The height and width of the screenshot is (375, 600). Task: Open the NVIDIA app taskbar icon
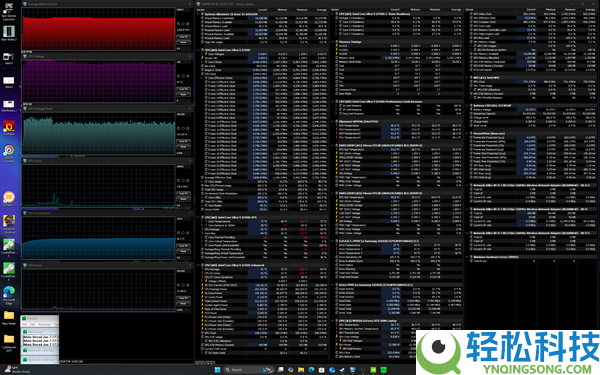click(373, 370)
